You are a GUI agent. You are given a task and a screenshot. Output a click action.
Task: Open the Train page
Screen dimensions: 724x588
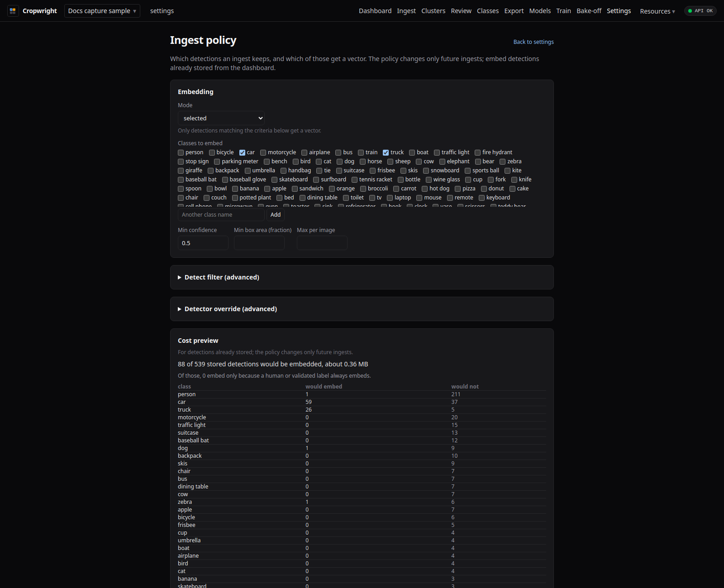[x=563, y=11]
